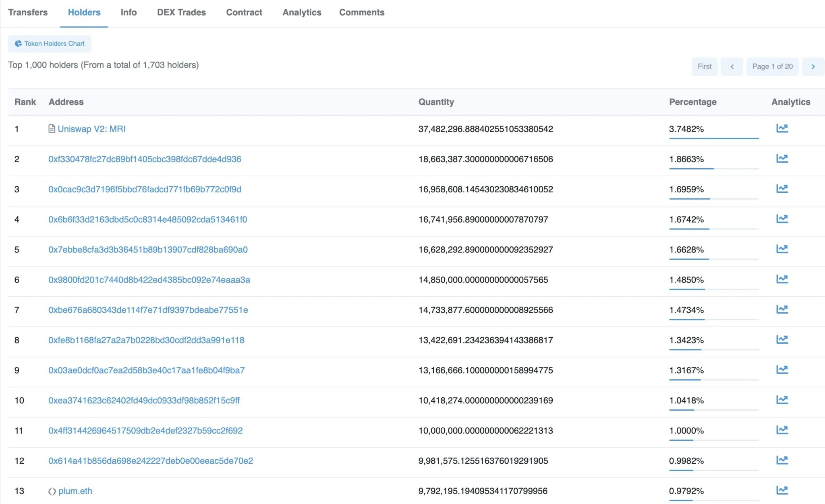Open address 0x9800fd201c7440d8b422ed4385bc092e74eaaa3a

(x=149, y=280)
